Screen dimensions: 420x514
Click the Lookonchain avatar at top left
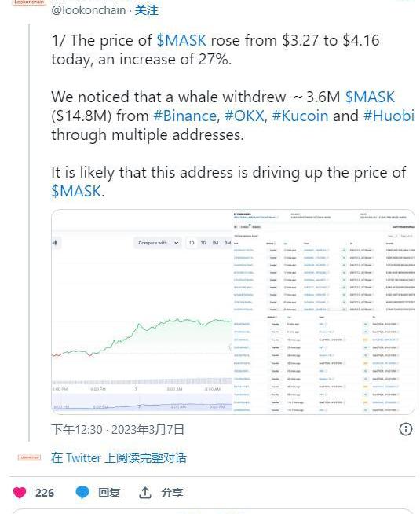pyautogui.click(x=30, y=2)
